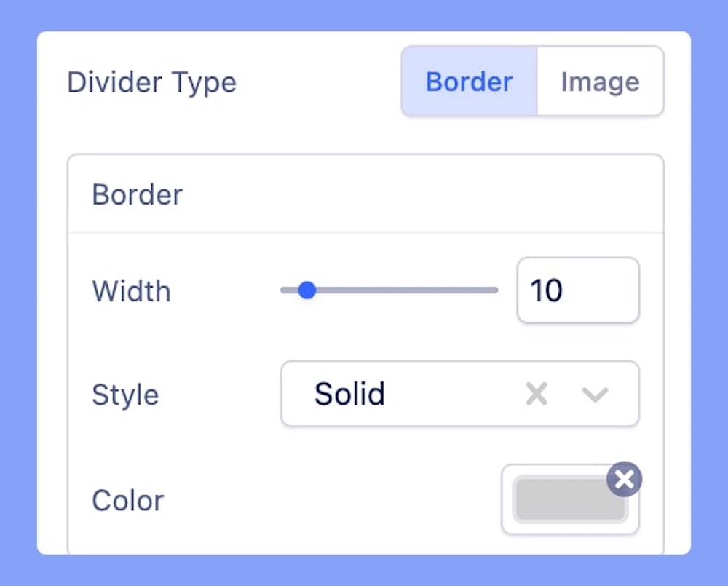728x586 pixels.
Task: Click the Width label text
Action: 131,291
